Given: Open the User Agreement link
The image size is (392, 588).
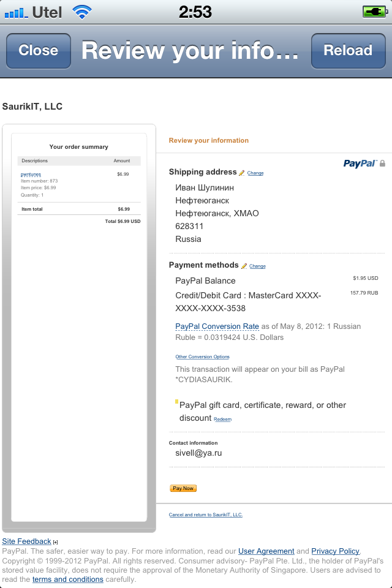Looking at the screenshot, I should 266,551.
